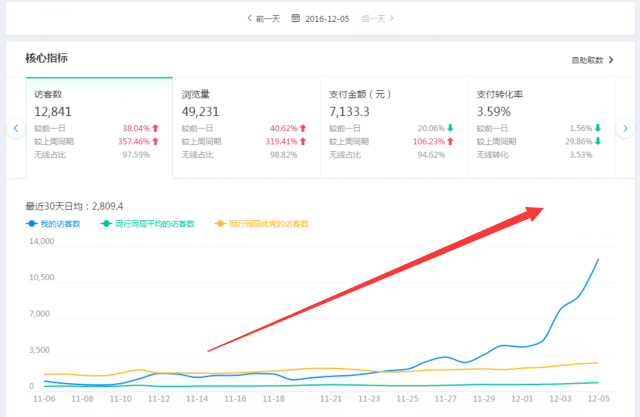Screen dimensions: 640x417
Task: Click the 2016-12-05 date field
Action: click(x=327, y=18)
